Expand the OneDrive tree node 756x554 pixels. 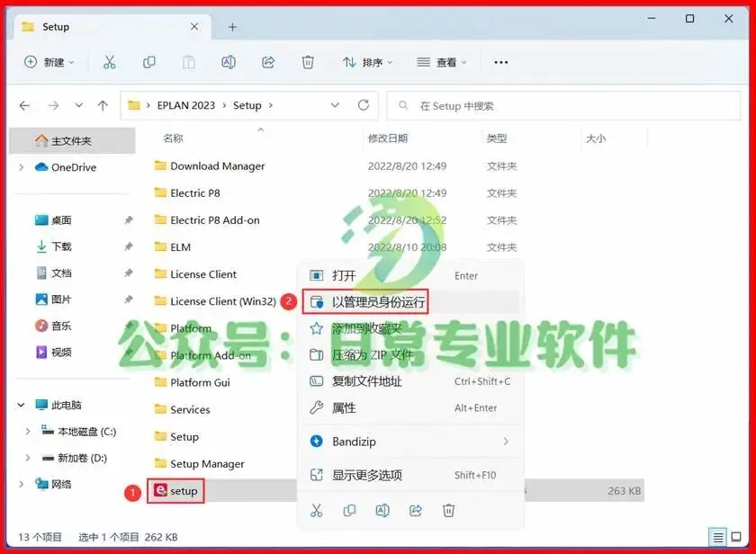click(x=22, y=167)
